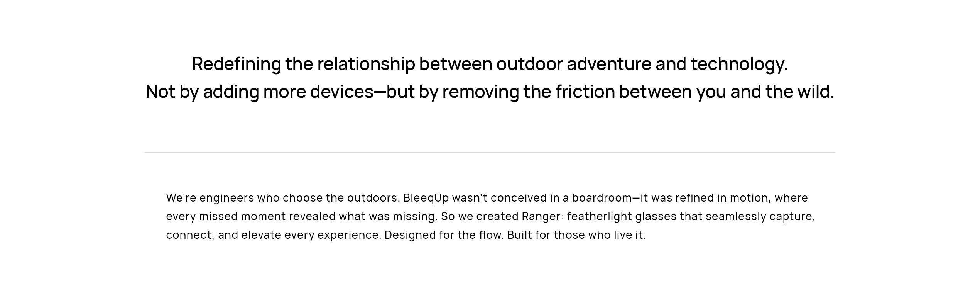Screen dimensions: 980x282
Task: Click the product name "Ranger:"
Action: coord(542,216)
